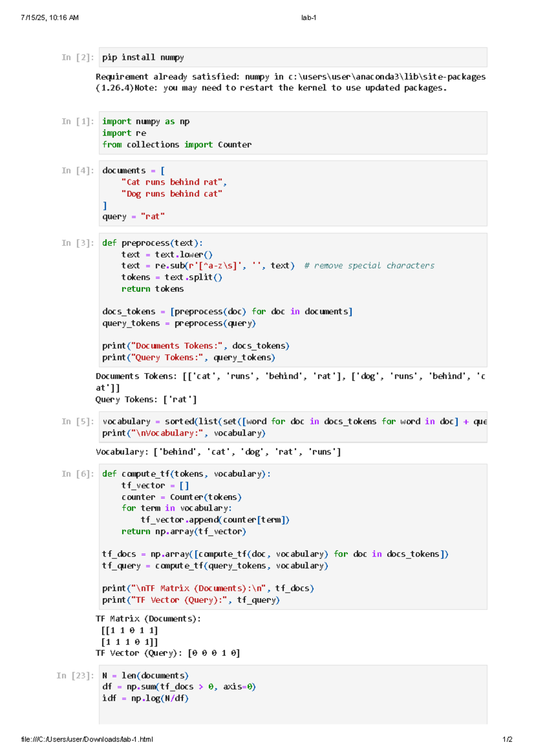This screenshot has height=756, width=534.
Task: Select the In [4] prompt label
Action: [78, 171]
